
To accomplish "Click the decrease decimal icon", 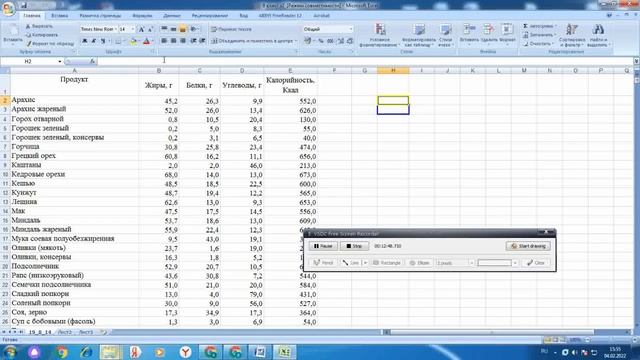I will click(x=350, y=41).
